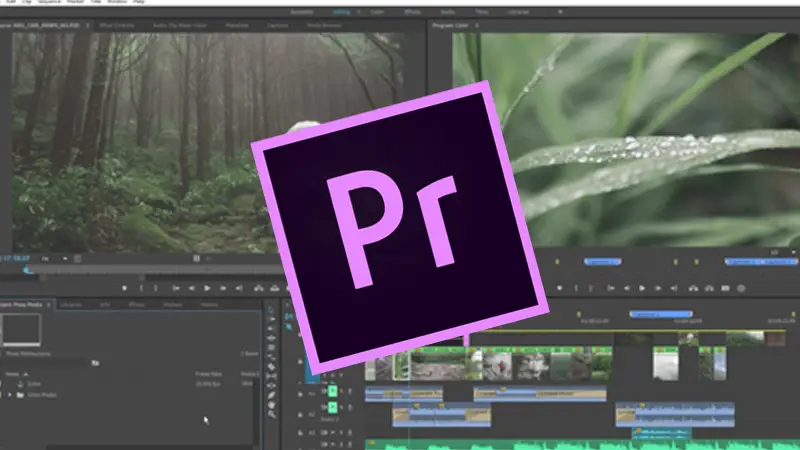Expand the Video Media bin in Project panel
The width and height of the screenshot is (800, 450).
tap(9, 395)
